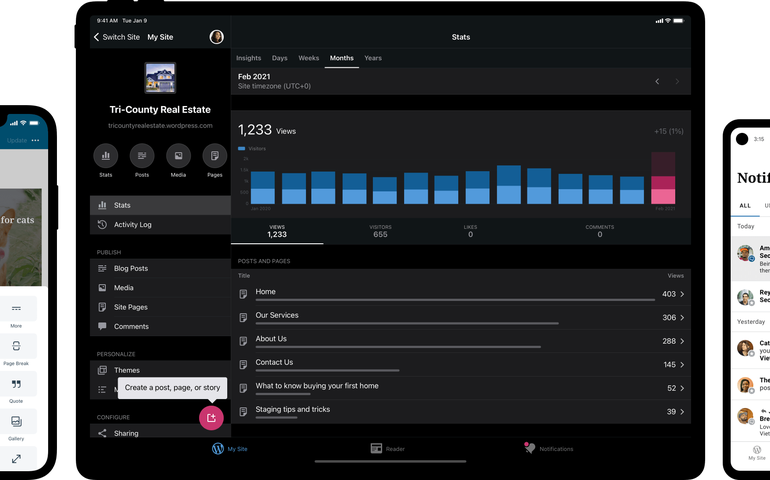The width and height of the screenshot is (770, 480).
Task: Open the user profile avatar
Action: coord(216,37)
